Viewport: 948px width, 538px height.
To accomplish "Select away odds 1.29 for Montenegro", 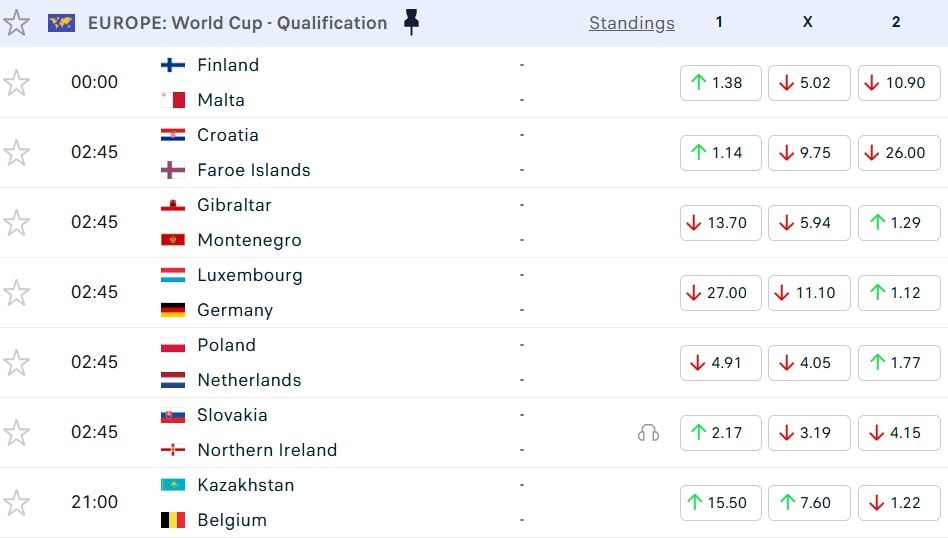I will pos(898,223).
